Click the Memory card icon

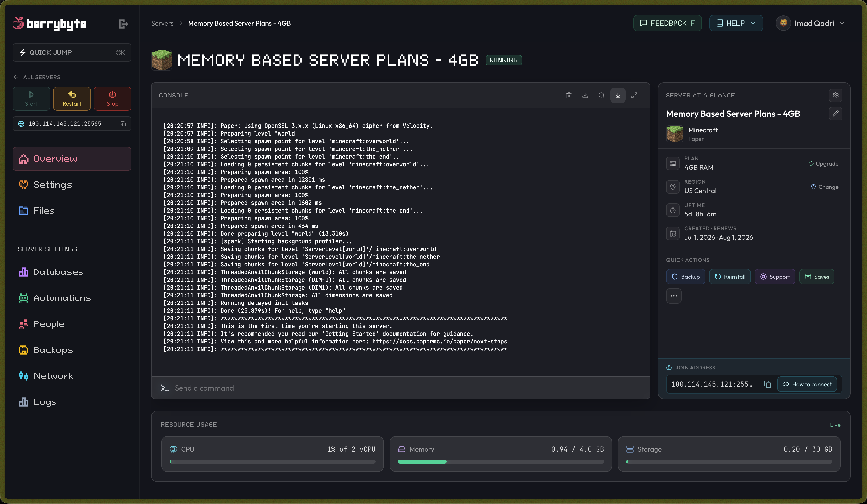click(x=401, y=449)
